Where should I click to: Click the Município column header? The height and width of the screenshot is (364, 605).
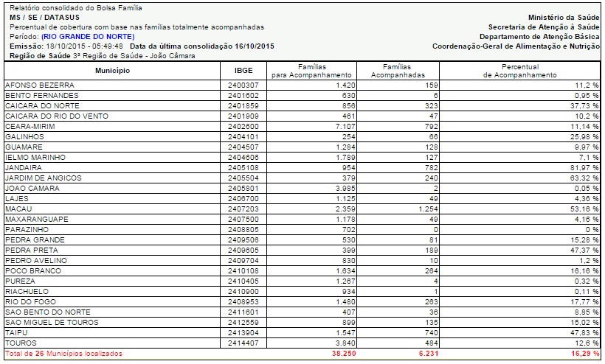click(112, 71)
